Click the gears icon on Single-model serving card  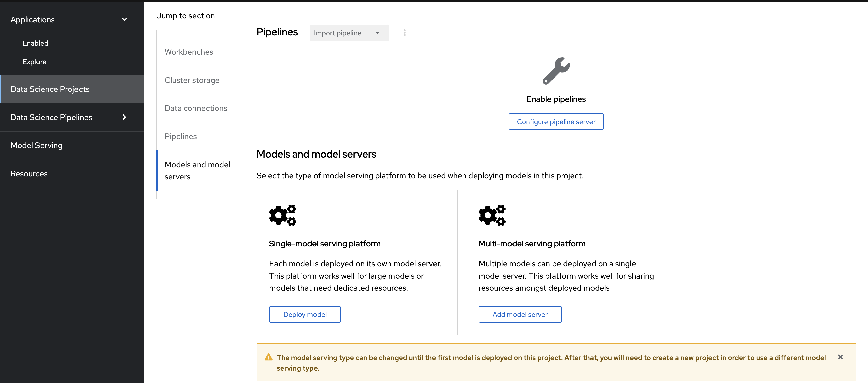pos(283,215)
